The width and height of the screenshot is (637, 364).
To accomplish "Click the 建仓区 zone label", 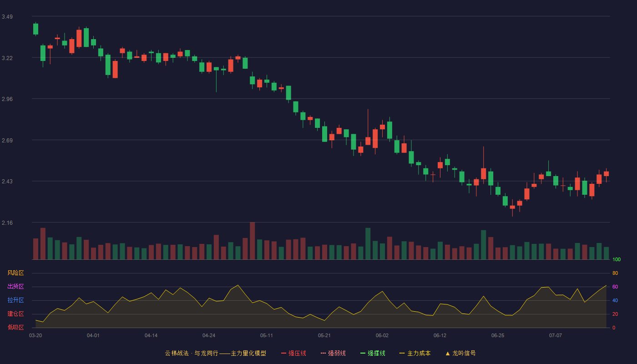I will (15, 314).
